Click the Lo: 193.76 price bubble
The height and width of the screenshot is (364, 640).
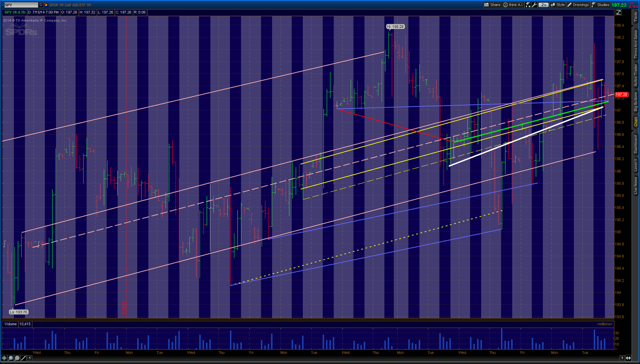tap(18, 312)
